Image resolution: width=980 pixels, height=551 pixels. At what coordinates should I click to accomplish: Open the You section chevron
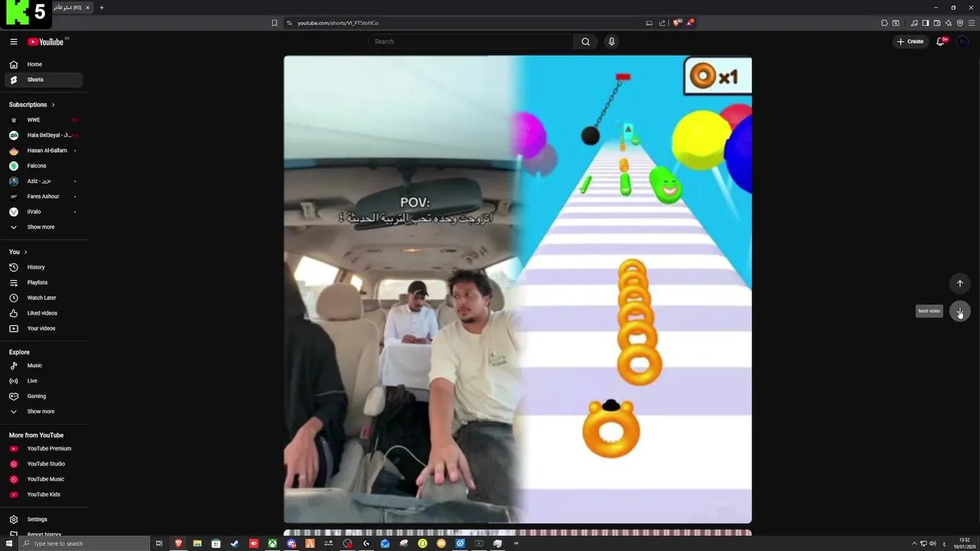coord(25,252)
